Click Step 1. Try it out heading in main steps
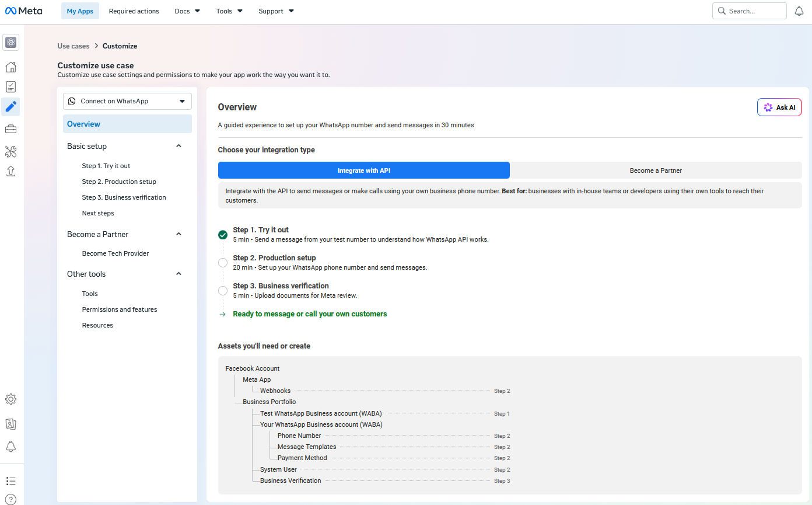Viewport: 812px width, 505px height. coord(261,230)
